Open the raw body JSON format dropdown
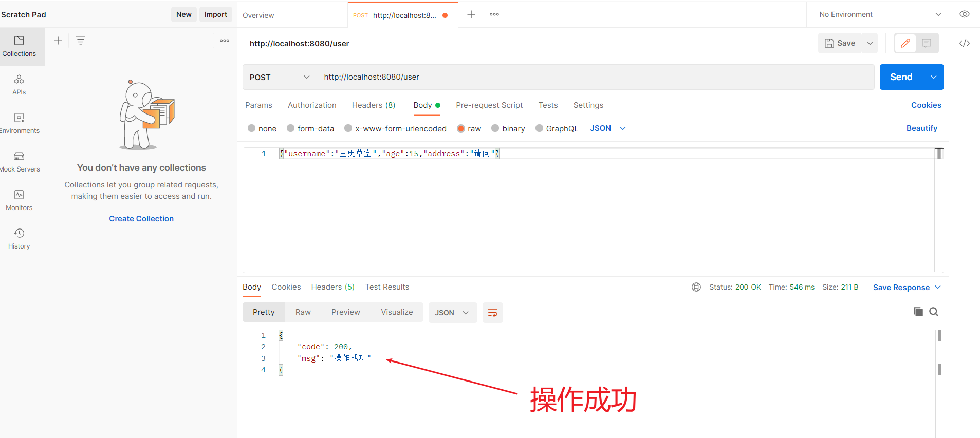The width and height of the screenshot is (980, 438). click(608, 128)
